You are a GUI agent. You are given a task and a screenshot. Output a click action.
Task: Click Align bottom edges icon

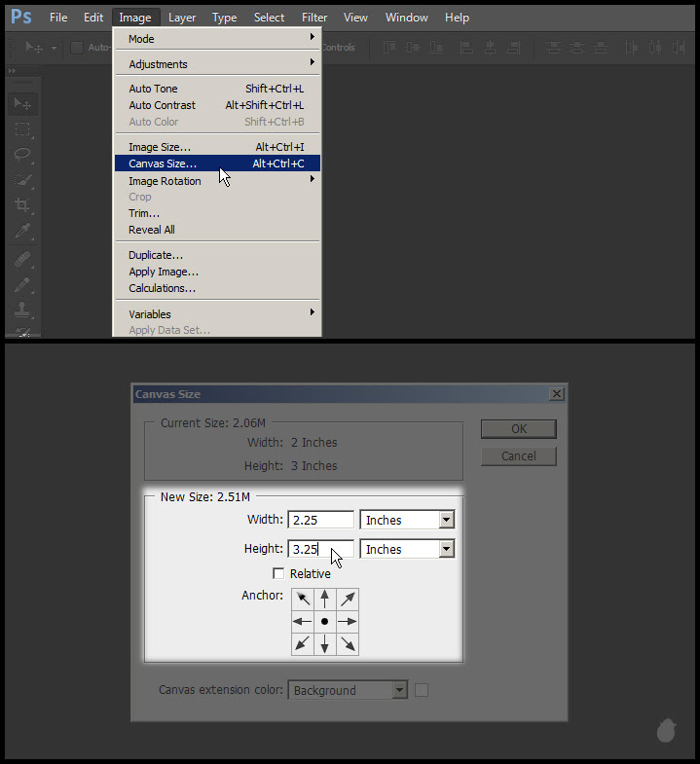pyautogui.click(x=436, y=48)
